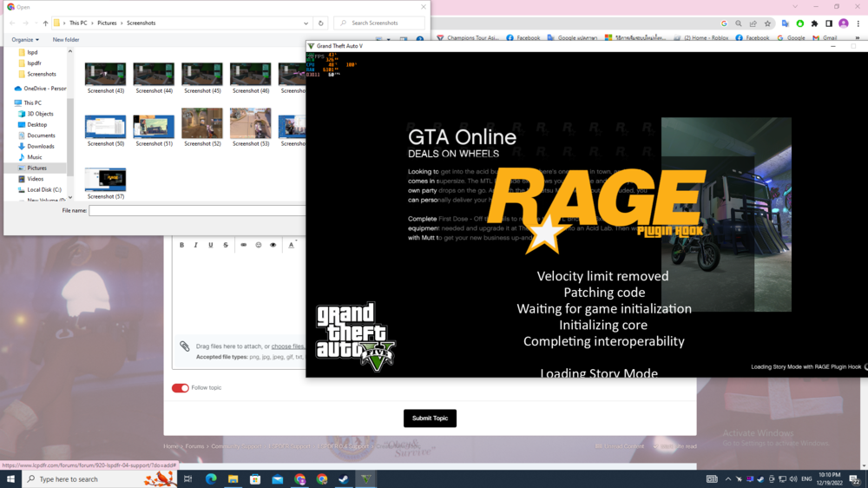This screenshot has height=488, width=868.
Task: Select Downloads in the navigation pane
Action: pyautogui.click(x=40, y=146)
